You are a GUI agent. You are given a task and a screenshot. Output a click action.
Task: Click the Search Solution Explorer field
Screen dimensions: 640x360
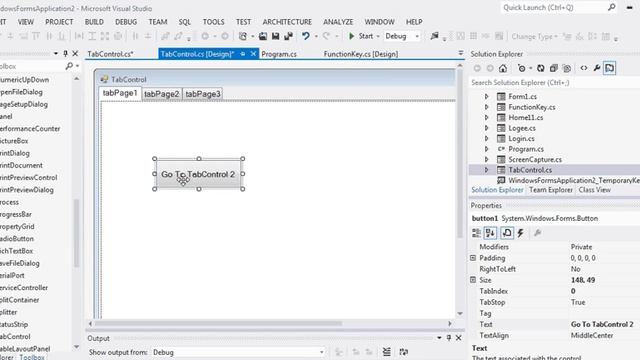554,82
